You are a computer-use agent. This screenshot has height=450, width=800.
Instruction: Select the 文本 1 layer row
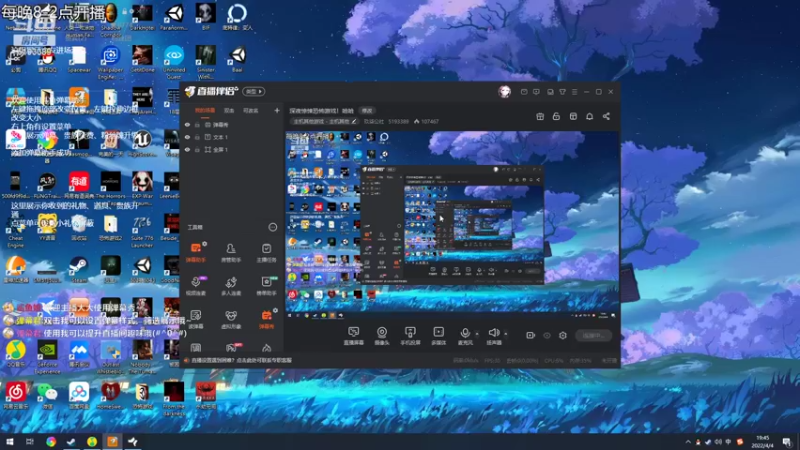pos(232,137)
